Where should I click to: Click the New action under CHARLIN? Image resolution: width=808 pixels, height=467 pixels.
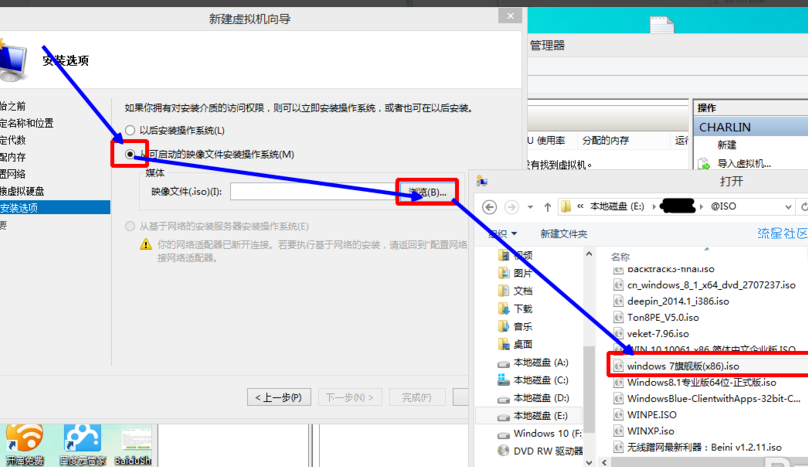(727, 145)
